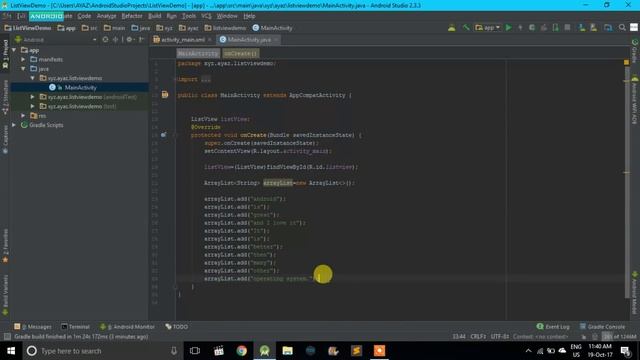Hide the Project panel with the pin icon
Screen dimensions: 640x360
[141, 40]
